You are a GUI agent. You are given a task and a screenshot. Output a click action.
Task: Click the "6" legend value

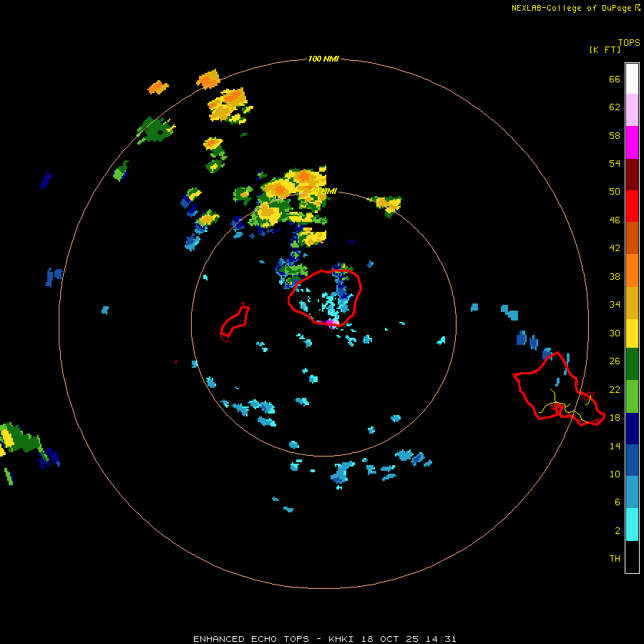pyautogui.click(x=618, y=502)
